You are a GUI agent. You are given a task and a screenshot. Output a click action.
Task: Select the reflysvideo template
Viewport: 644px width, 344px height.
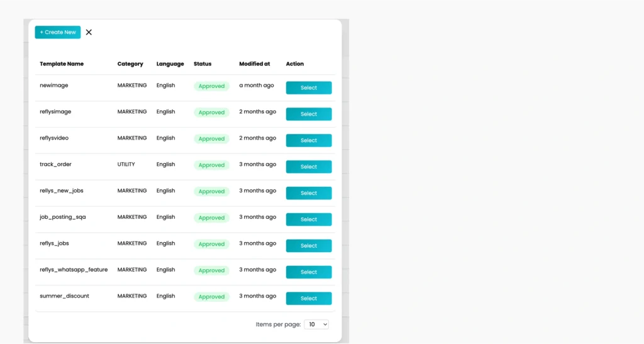click(x=308, y=140)
